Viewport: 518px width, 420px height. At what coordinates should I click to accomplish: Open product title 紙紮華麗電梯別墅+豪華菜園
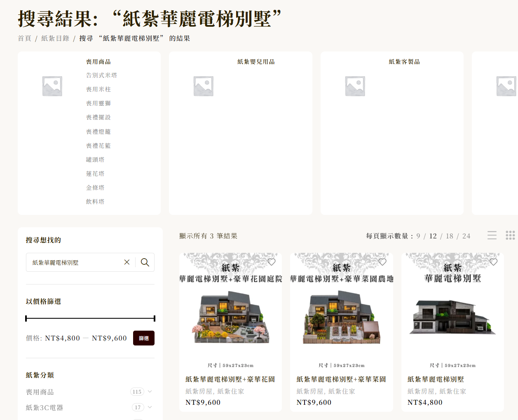[341, 379]
